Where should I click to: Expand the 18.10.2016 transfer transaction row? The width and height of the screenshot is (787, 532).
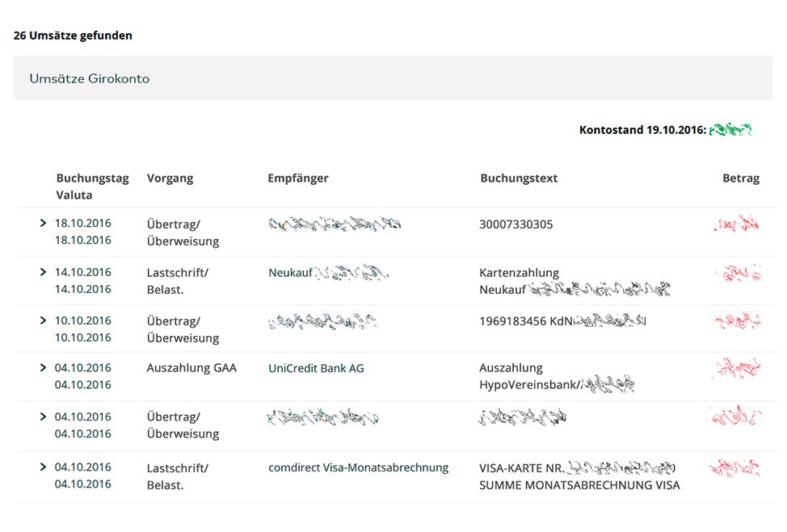click(43, 223)
